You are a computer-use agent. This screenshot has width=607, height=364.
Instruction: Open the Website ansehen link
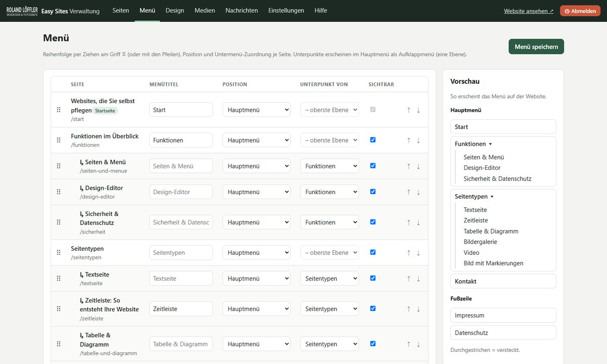tap(529, 11)
